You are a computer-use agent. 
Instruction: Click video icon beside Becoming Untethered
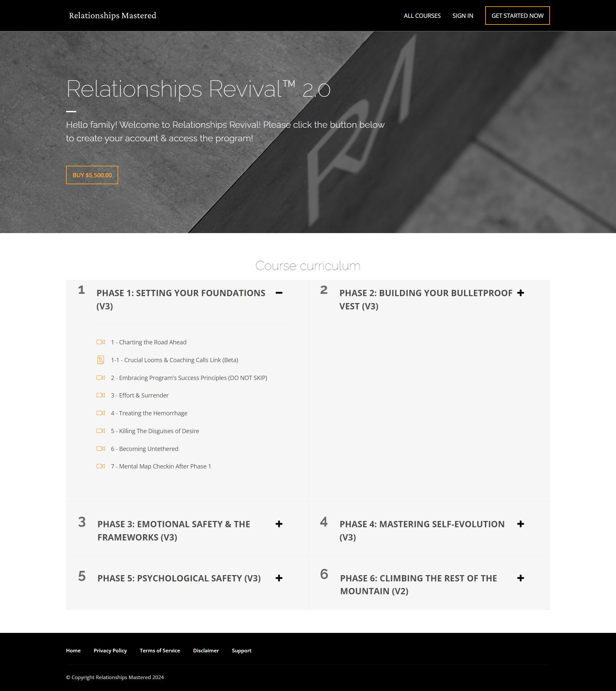[x=100, y=448]
